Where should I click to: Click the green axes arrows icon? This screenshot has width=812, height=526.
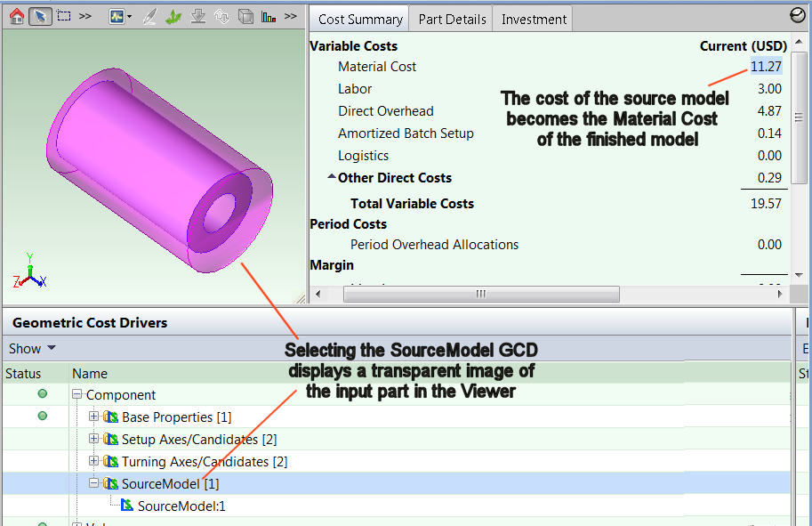click(174, 16)
